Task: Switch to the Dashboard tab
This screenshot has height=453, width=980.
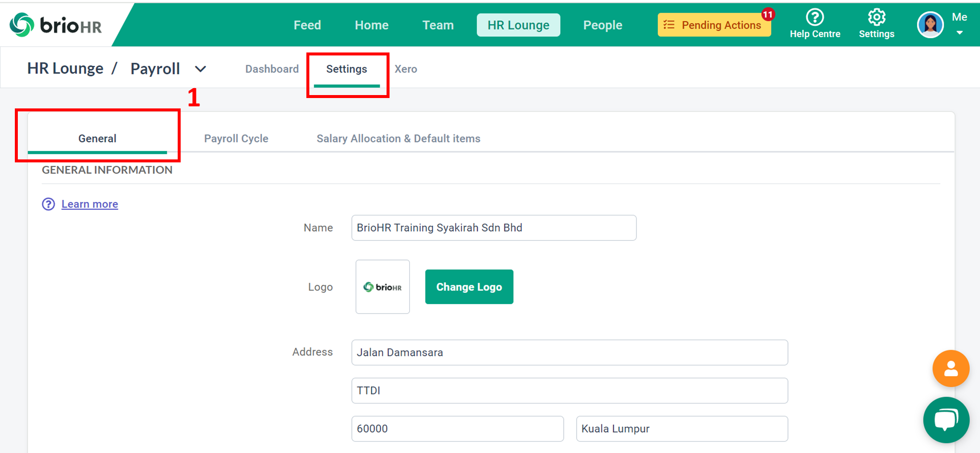Action: 272,69
